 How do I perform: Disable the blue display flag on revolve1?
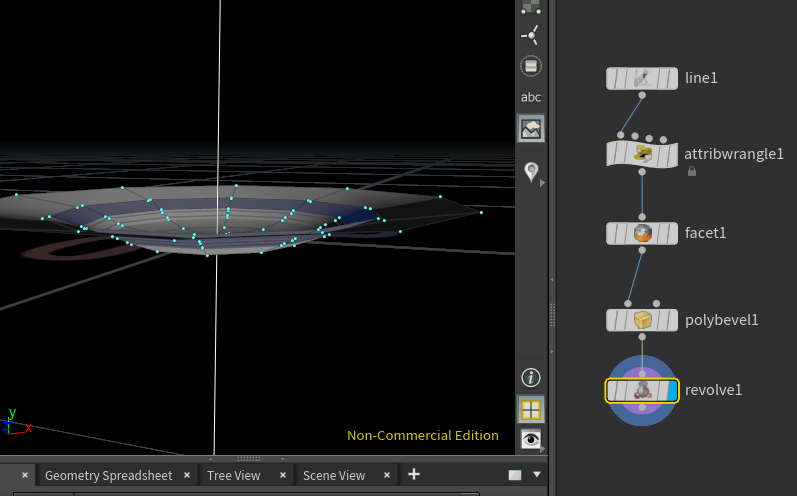672,390
